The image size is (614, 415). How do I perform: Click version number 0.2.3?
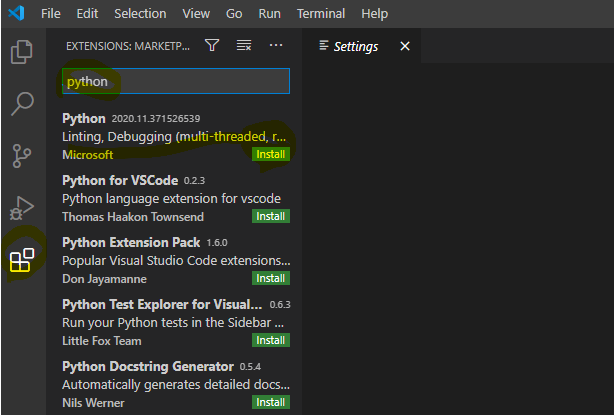click(x=194, y=181)
